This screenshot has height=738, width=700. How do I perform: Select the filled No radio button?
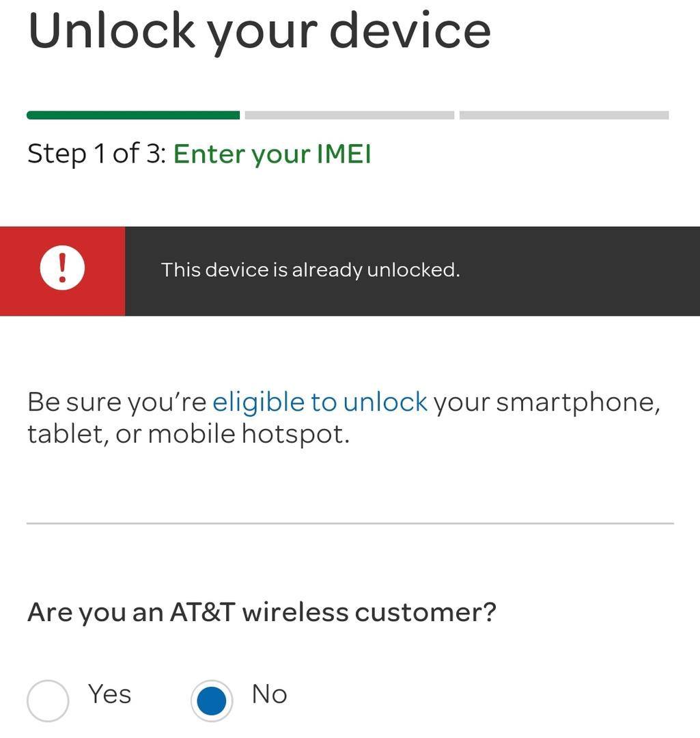click(212, 700)
